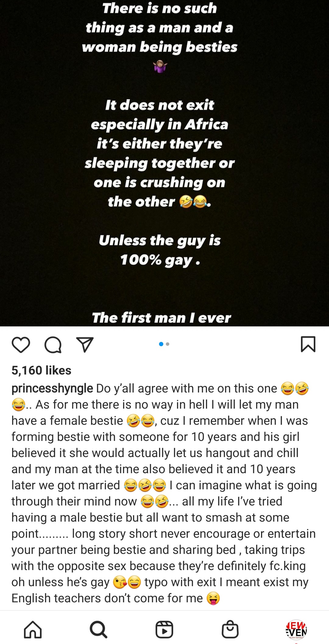Like the post with the heart icon
329x644 pixels.
pyautogui.click(x=21, y=345)
